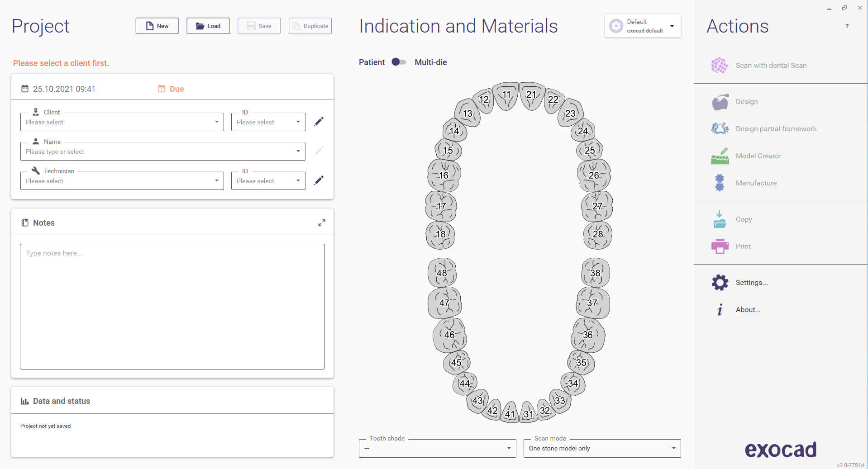Click the Copy action icon
The width and height of the screenshot is (868, 469).
click(x=720, y=219)
